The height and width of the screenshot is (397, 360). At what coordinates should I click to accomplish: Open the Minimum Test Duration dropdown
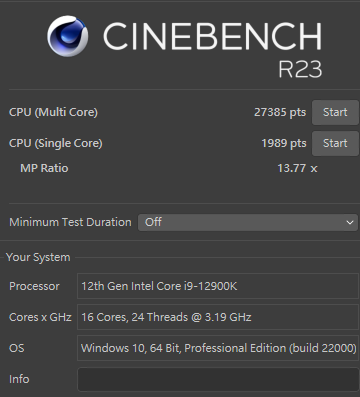coord(248,222)
